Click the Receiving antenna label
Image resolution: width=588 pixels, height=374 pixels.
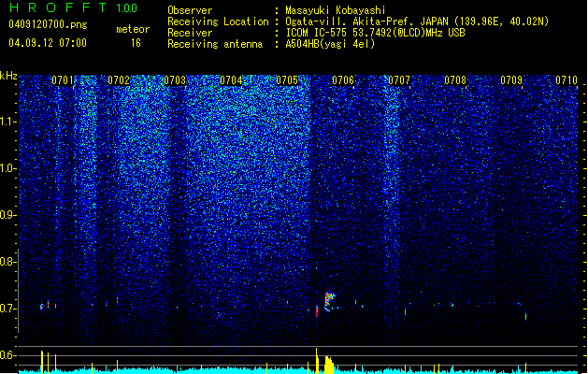[x=215, y=44]
